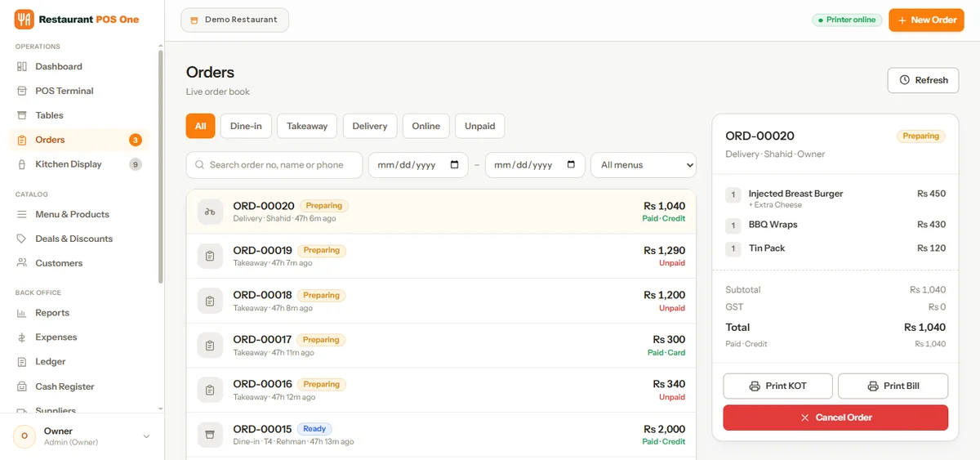Click the Restaurant POS One logo icon
This screenshot has height=460, width=980.
tap(24, 19)
